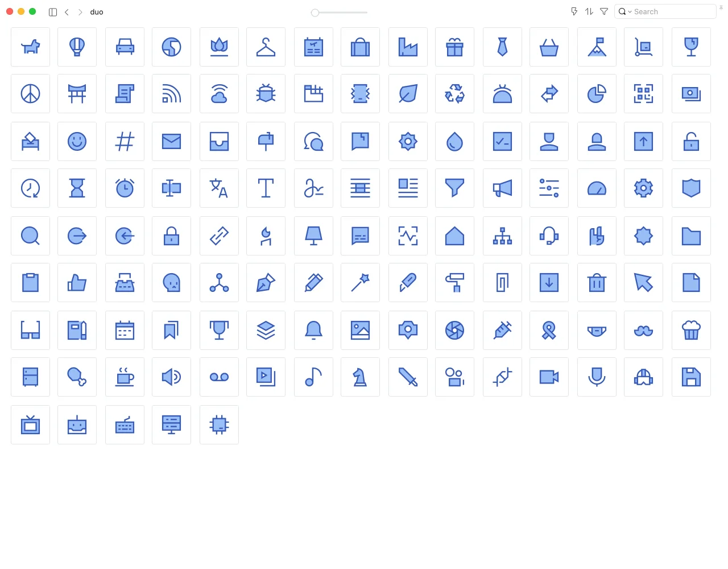Open the search options dropdown chevron
This screenshot has width=728, height=569.
[x=630, y=12]
